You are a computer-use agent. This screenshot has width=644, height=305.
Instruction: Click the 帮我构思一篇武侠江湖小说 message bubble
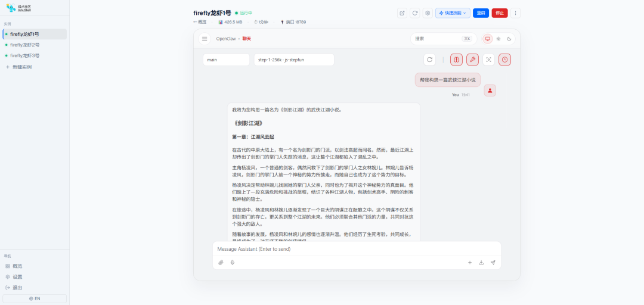click(447, 80)
